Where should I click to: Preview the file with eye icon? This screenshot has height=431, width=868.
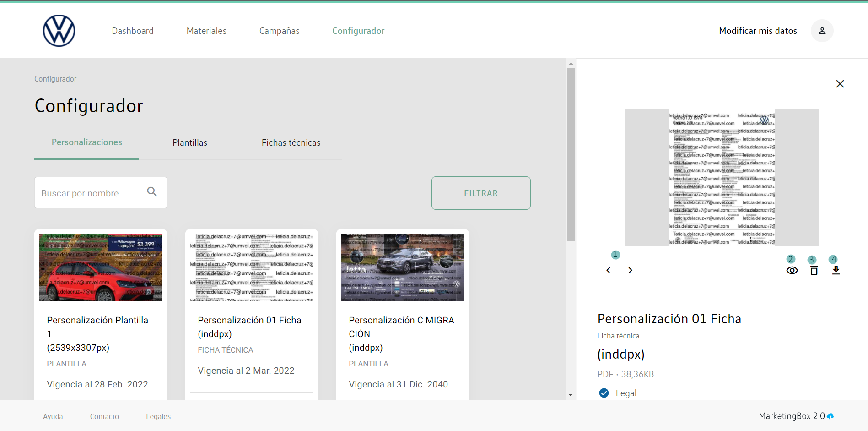792,270
